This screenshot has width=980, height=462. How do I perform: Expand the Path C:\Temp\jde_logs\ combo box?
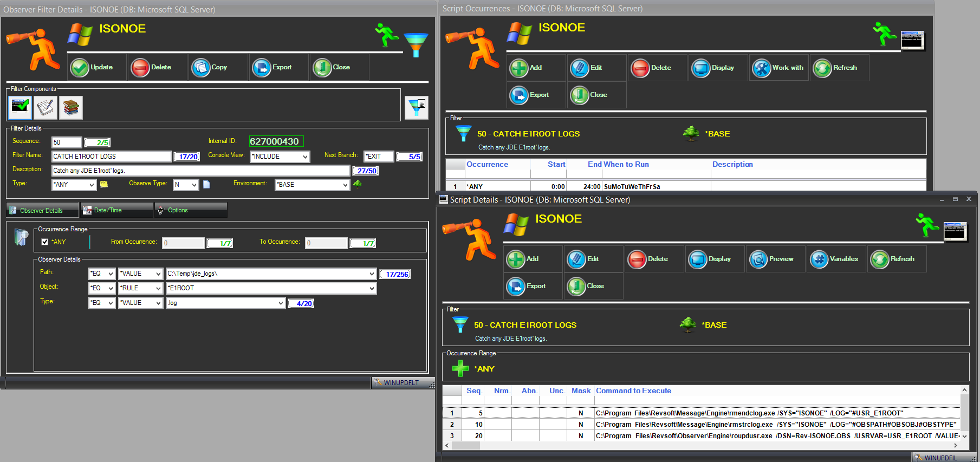point(372,274)
